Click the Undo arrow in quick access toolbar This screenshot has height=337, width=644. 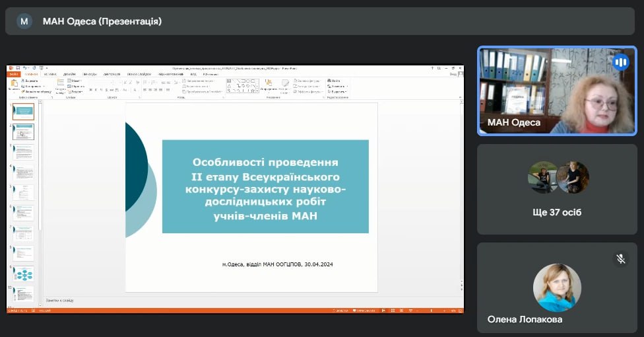click(25, 68)
